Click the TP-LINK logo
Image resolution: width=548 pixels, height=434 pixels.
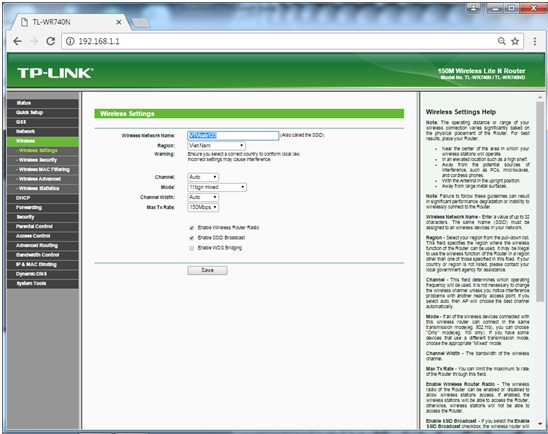(x=55, y=73)
